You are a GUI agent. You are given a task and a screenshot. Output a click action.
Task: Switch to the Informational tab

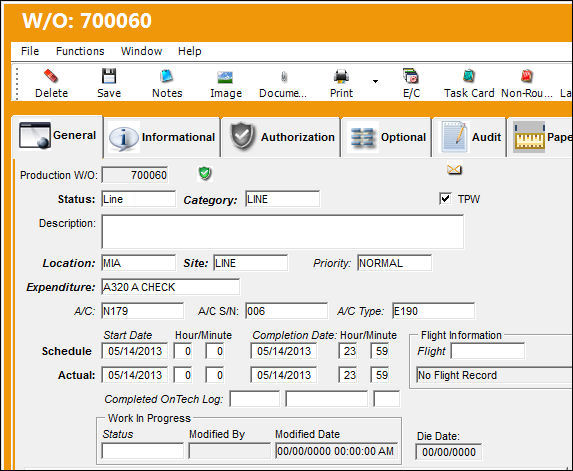[162, 137]
